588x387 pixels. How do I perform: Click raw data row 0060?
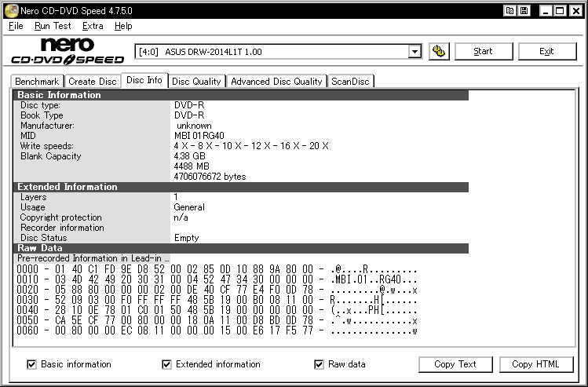[217, 330]
